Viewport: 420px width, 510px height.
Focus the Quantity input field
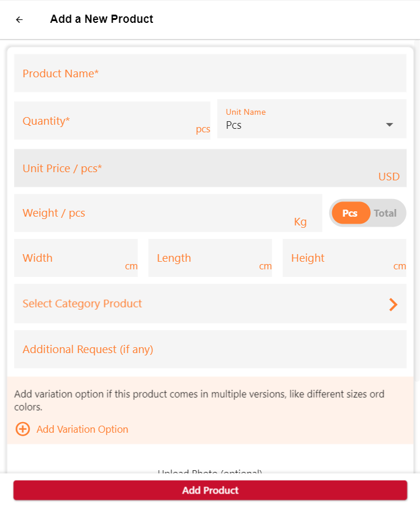112,121
